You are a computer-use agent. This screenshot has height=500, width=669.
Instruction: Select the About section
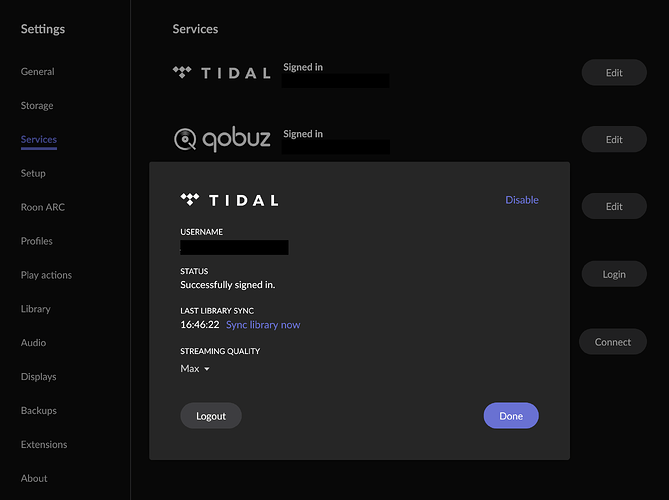(34, 478)
